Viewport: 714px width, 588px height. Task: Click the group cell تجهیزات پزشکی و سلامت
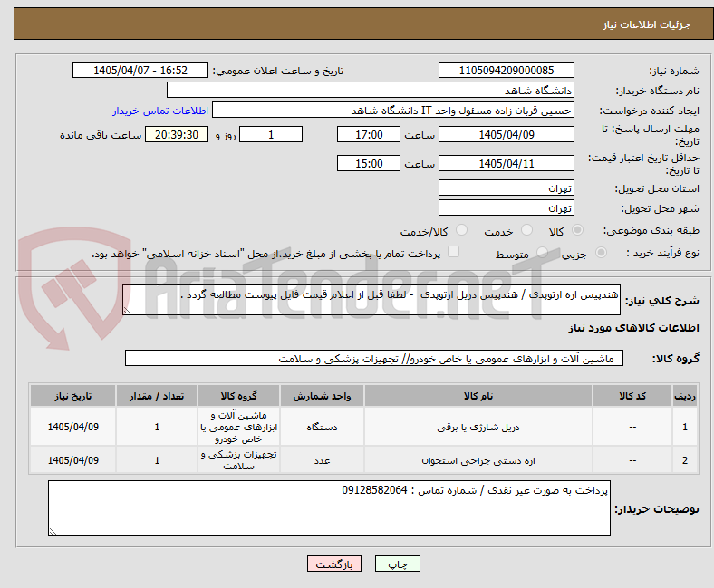238,460
